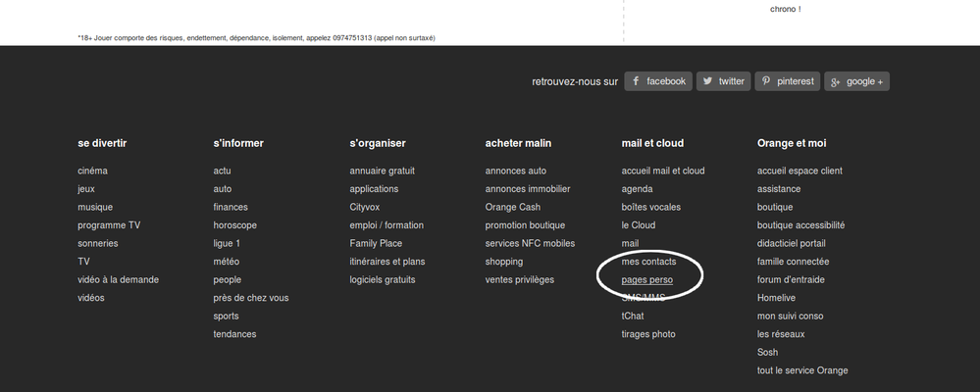
Task: Open the tirages photo link
Action: click(648, 334)
